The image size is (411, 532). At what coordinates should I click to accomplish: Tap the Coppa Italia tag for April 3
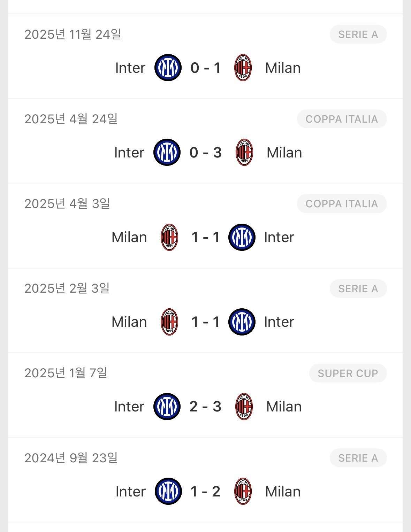click(x=342, y=204)
